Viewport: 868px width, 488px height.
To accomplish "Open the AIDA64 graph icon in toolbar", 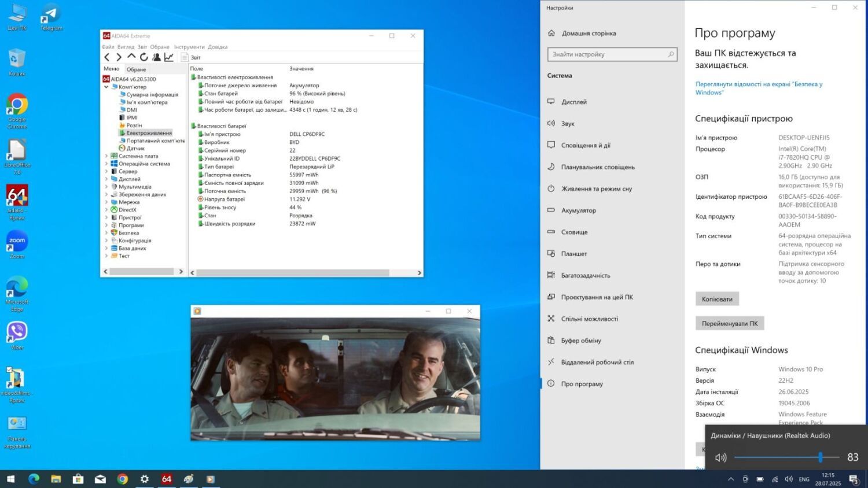I will (x=168, y=57).
